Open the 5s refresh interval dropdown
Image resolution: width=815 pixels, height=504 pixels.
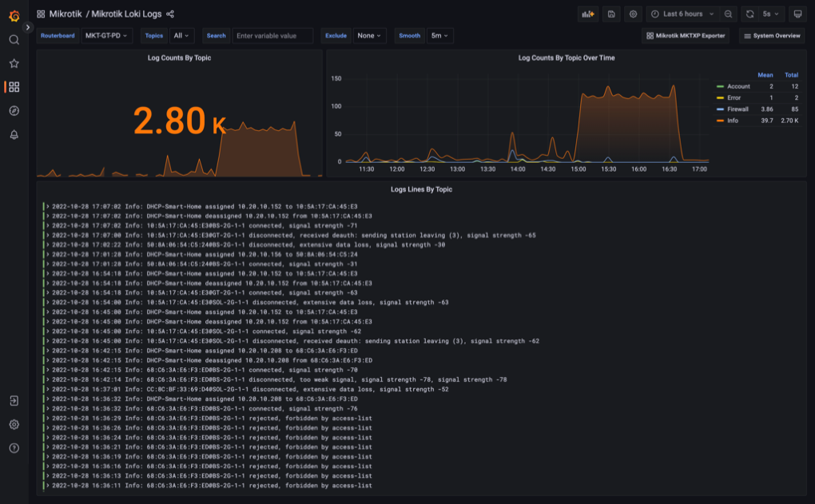[771, 14]
